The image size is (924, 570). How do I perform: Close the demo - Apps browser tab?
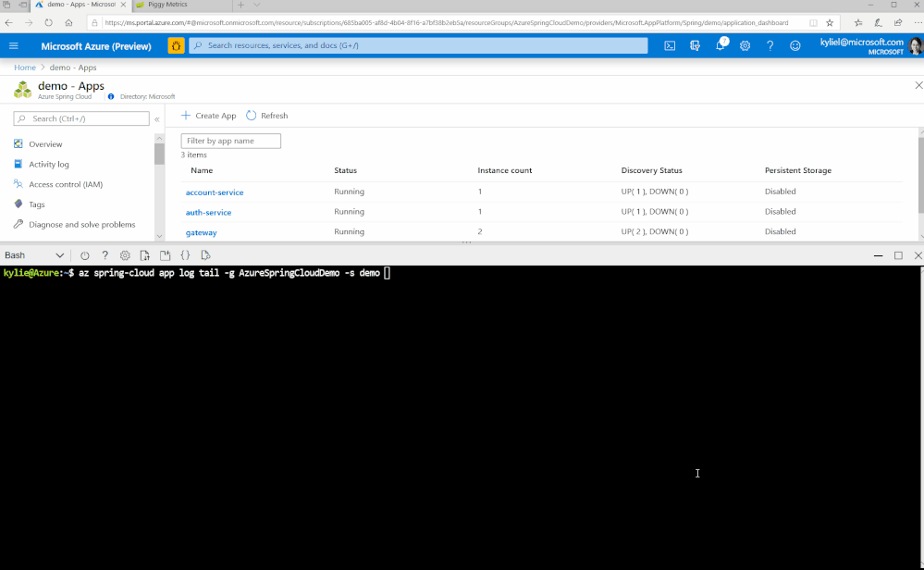pyautogui.click(x=124, y=5)
